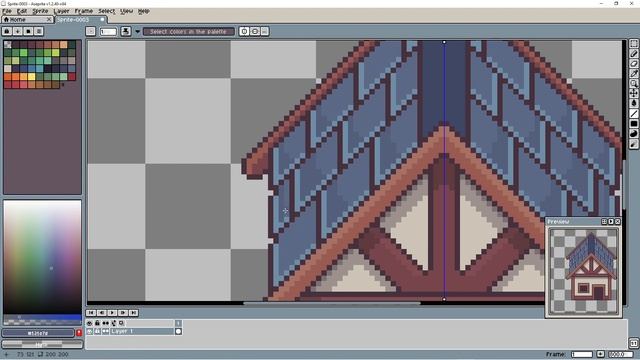
Task: Open the ink dropdown arrow in context bar
Action: (138, 31)
